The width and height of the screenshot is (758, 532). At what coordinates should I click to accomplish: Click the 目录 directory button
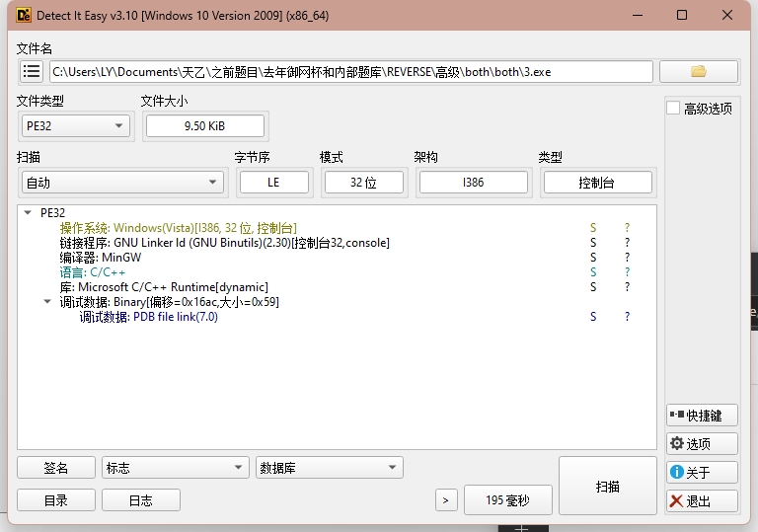point(56,500)
